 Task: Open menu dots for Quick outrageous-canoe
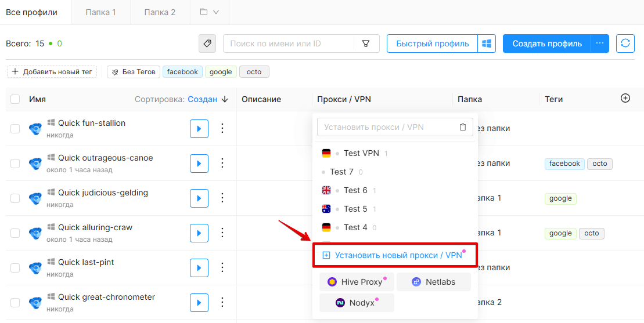[222, 163]
